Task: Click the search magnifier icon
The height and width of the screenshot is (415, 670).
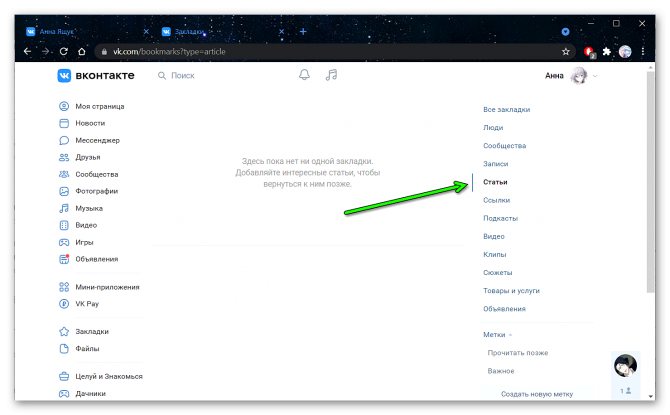Action: [162, 76]
